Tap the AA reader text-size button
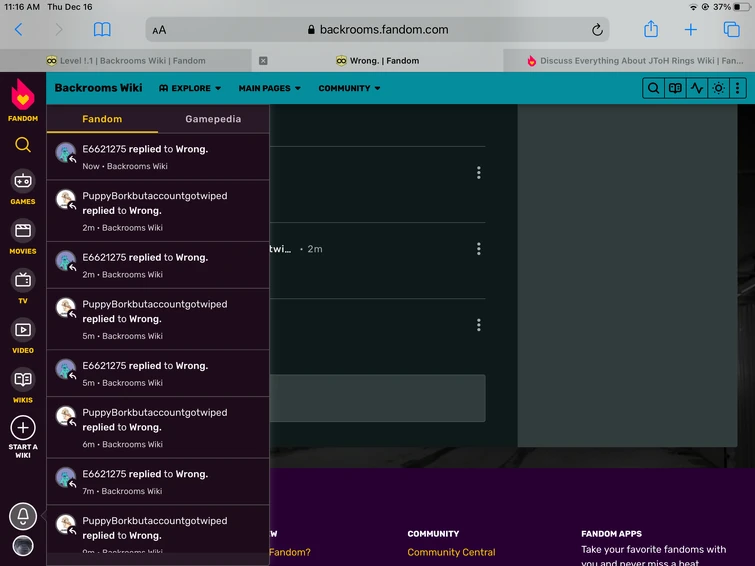The image size is (755, 566). coord(159,30)
